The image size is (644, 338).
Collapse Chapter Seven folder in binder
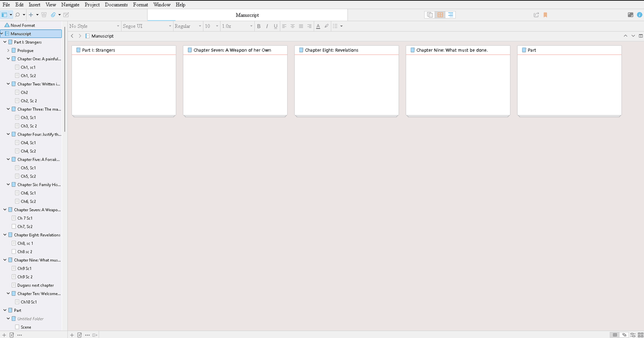[5, 210]
